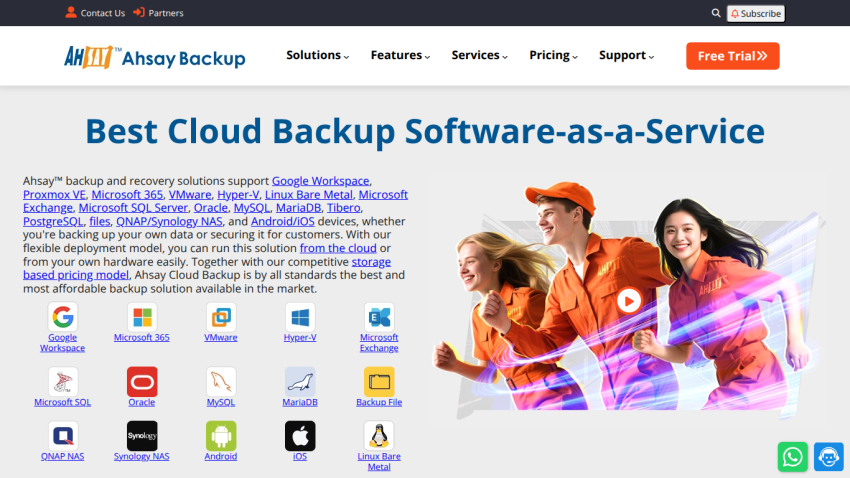The image size is (850, 478).
Task: Click the 'Microsoft SQL' label under icon
Action: [62, 402]
